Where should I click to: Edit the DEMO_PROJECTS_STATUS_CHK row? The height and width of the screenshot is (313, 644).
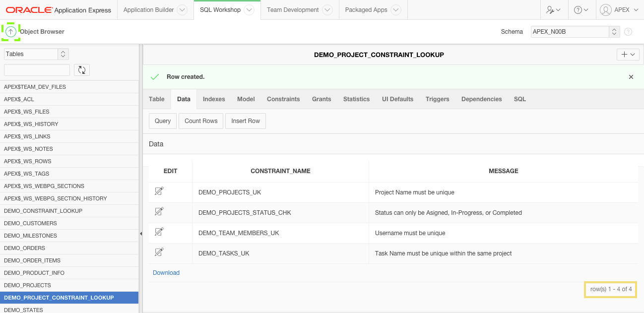[159, 211]
